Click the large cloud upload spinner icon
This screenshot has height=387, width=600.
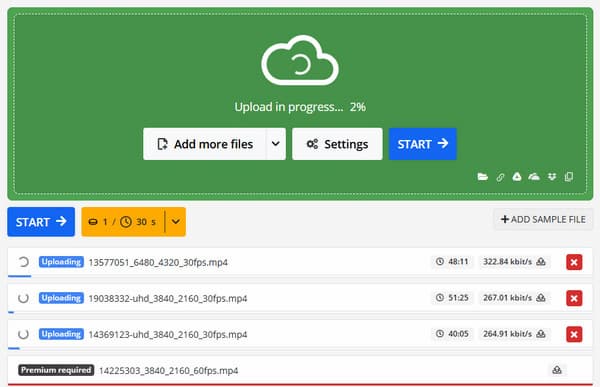click(x=300, y=60)
